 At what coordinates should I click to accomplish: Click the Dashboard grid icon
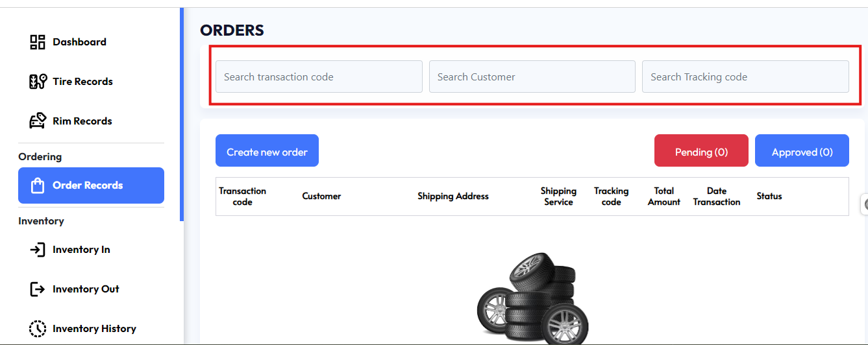pyautogui.click(x=38, y=42)
